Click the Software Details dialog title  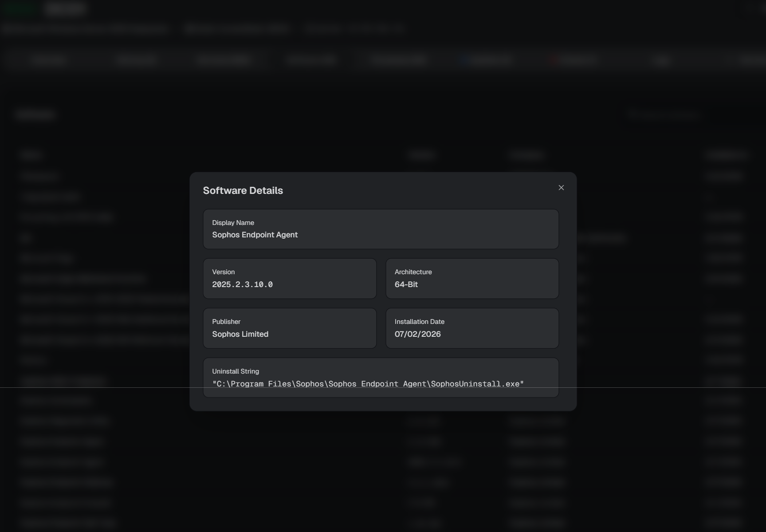pyautogui.click(x=243, y=190)
